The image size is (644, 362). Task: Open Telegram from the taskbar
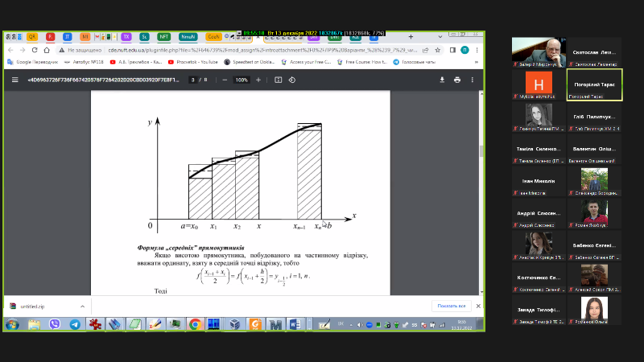[x=75, y=324]
